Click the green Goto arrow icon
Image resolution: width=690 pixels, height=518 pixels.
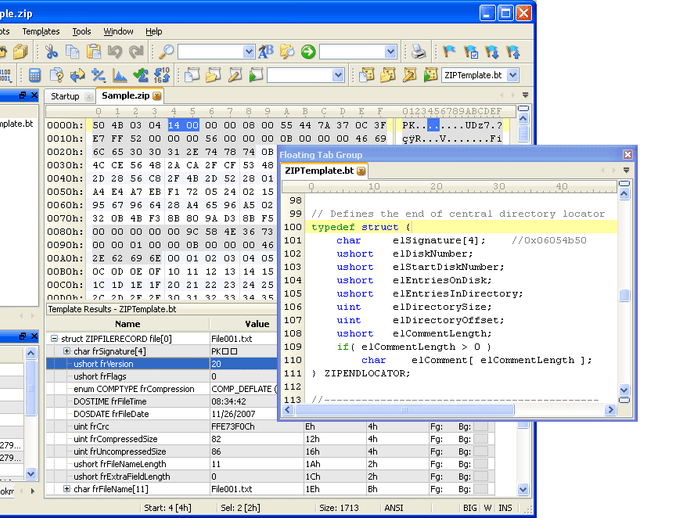(308, 52)
